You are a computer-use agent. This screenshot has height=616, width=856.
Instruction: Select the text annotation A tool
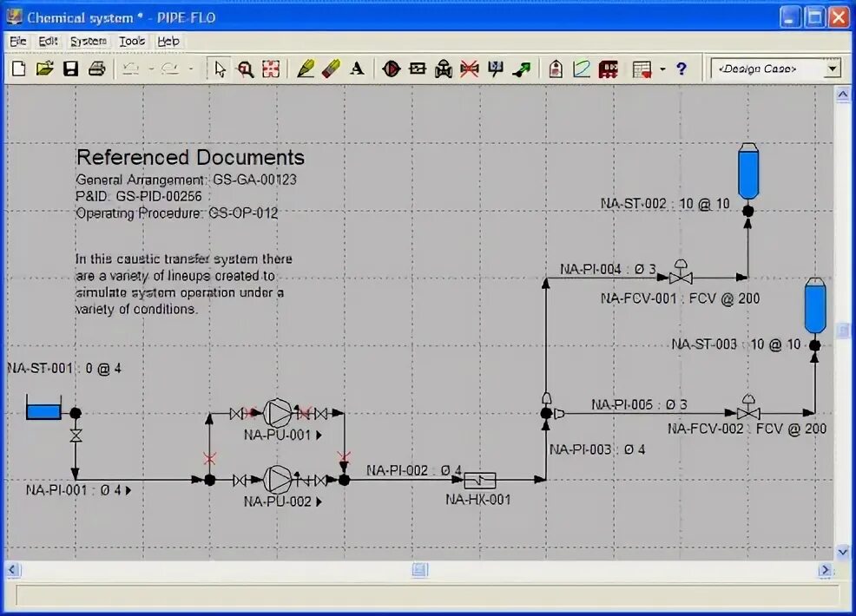pos(357,69)
